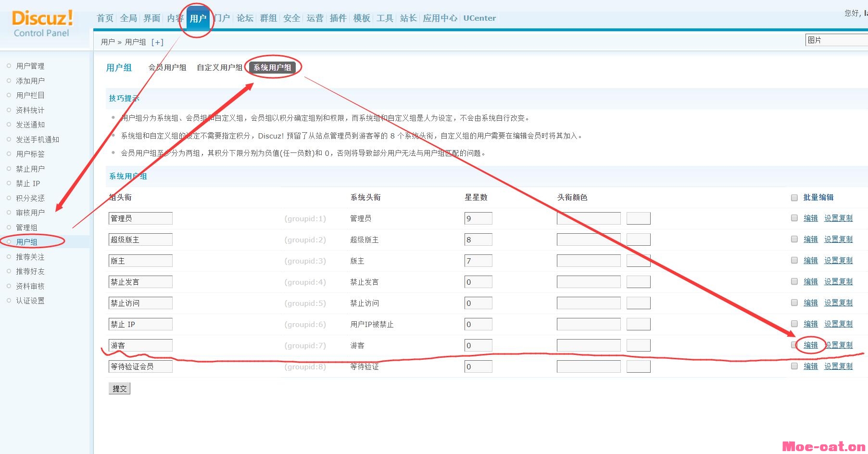Click the 用户 breadcrumb text
The image size is (868, 454).
[x=108, y=42]
